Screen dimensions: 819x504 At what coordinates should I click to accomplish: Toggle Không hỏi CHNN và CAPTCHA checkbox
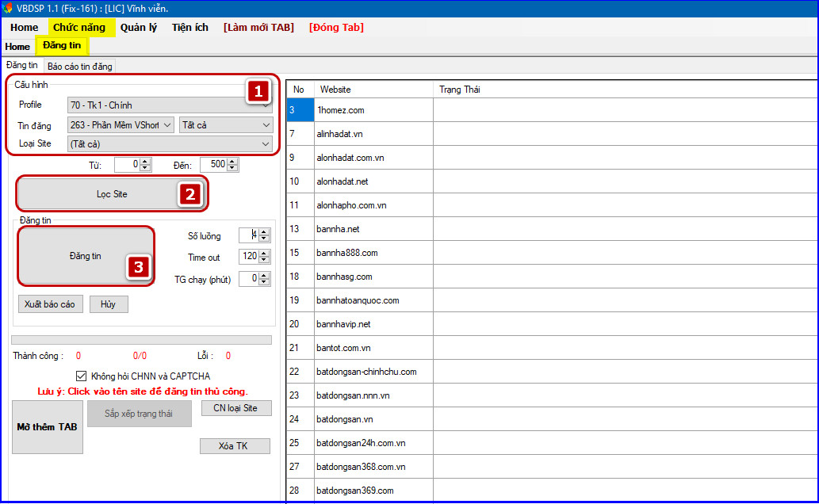pos(81,376)
